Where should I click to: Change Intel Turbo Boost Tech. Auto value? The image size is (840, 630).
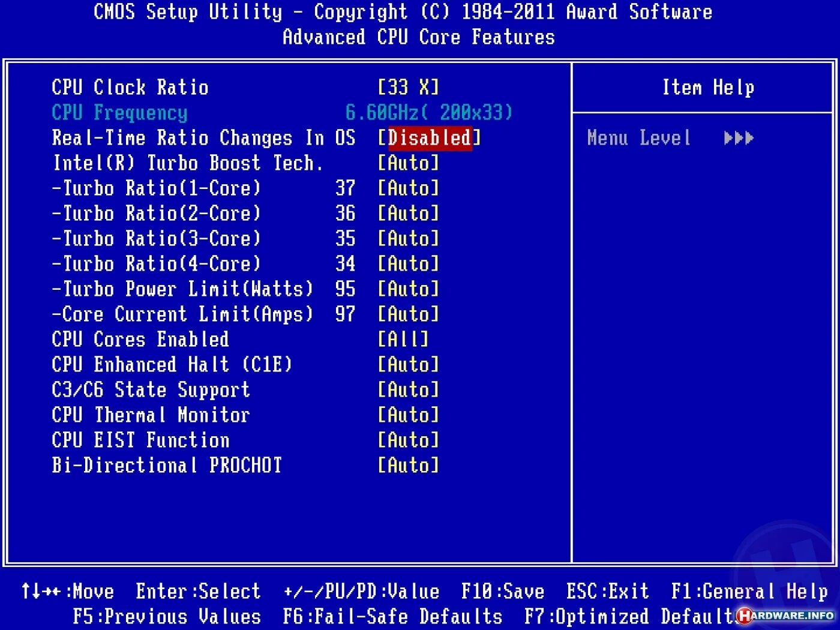click(x=409, y=163)
